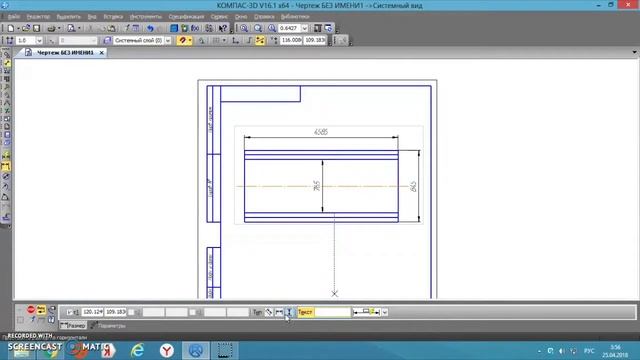The height and width of the screenshot is (360, 640).
Task: Open Internet Explorer from the taskbar
Action: (x=137, y=350)
